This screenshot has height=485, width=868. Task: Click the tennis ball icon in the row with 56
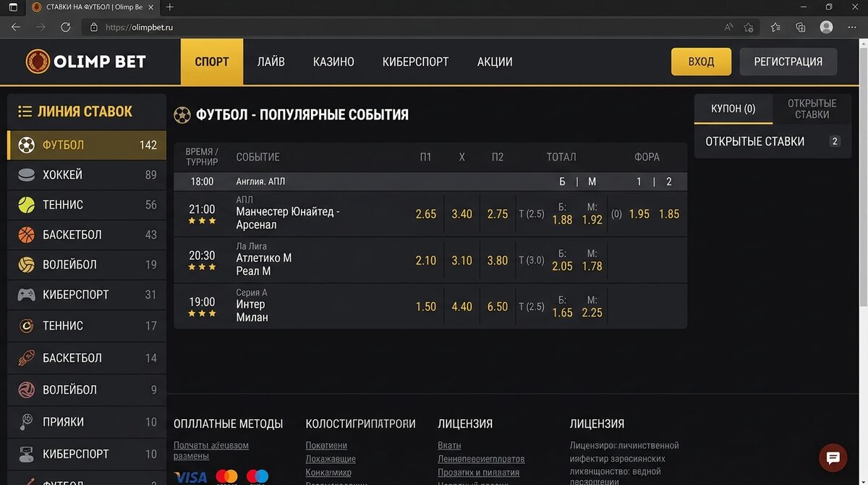click(27, 205)
